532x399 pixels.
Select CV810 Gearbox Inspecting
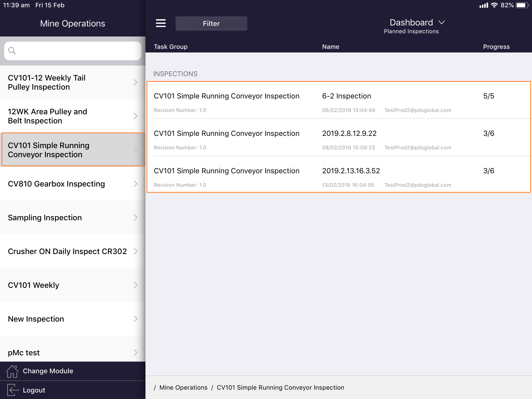pyautogui.click(x=73, y=184)
